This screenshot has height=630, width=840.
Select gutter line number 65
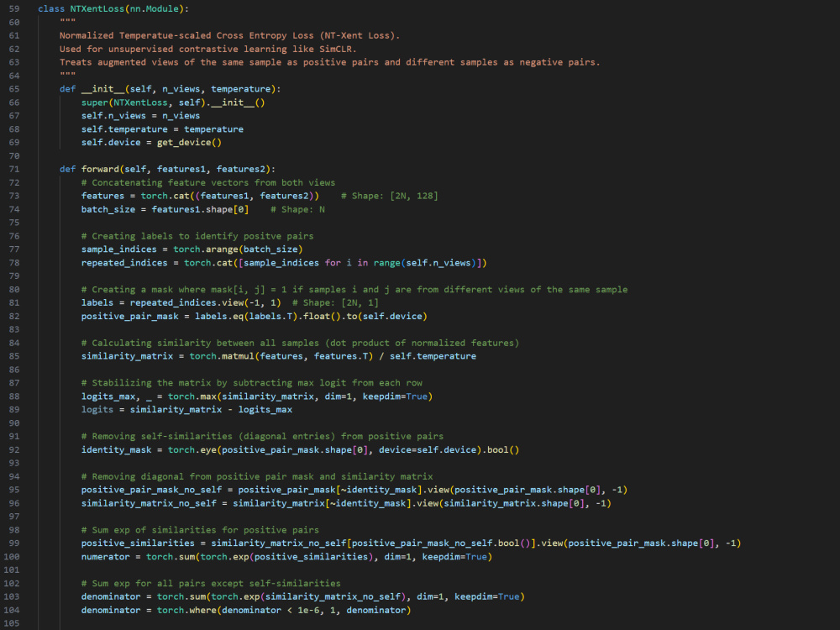(x=14, y=89)
